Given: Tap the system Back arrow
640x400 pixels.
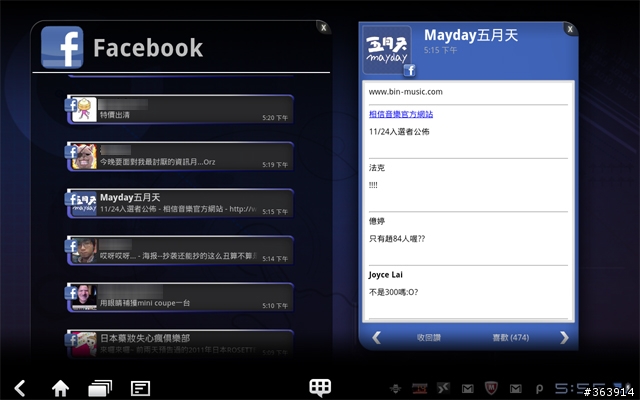Looking at the screenshot, I should tap(20, 388).
